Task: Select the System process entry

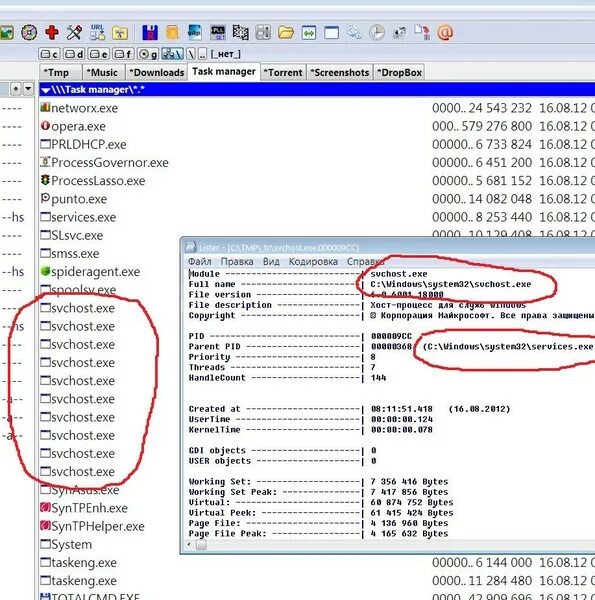Action: pos(66,545)
